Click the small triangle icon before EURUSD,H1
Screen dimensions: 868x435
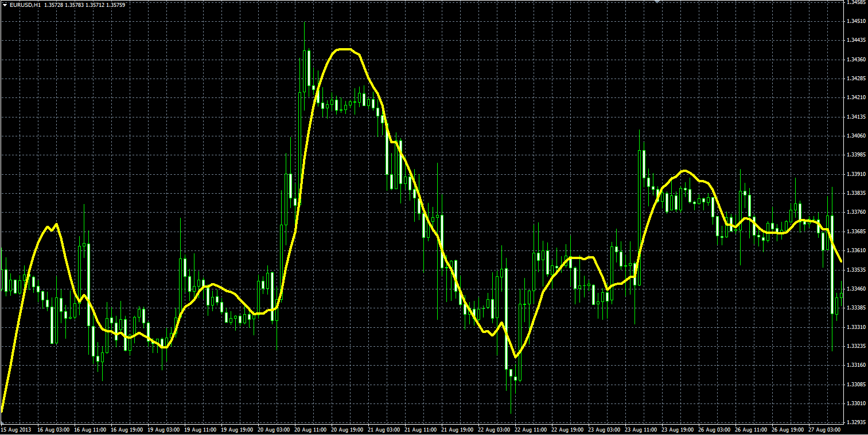point(5,5)
